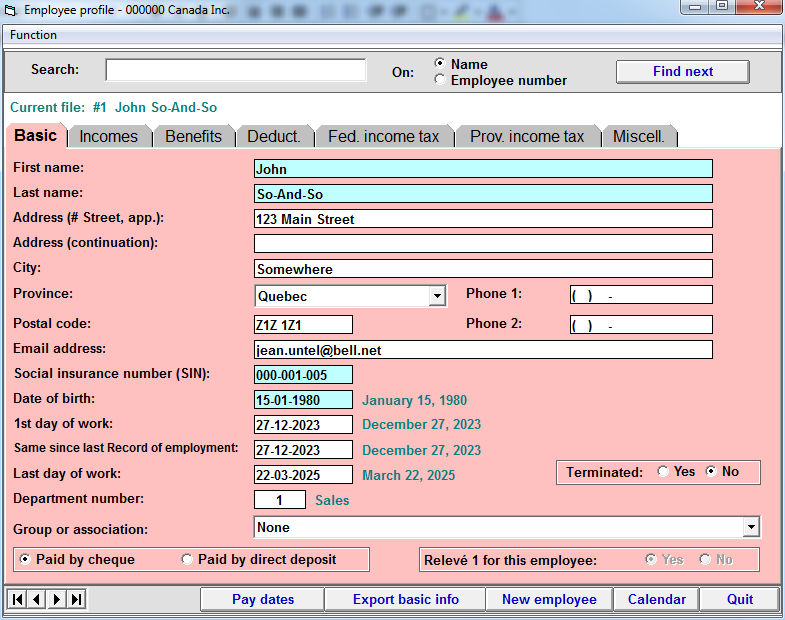Viewport: 785px width, 620px height.
Task: Go to next employee record
Action: pyautogui.click(x=57, y=599)
